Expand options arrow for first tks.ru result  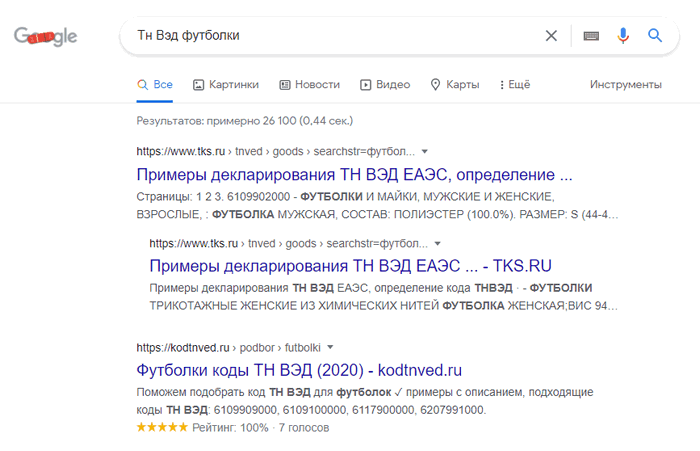424,151
